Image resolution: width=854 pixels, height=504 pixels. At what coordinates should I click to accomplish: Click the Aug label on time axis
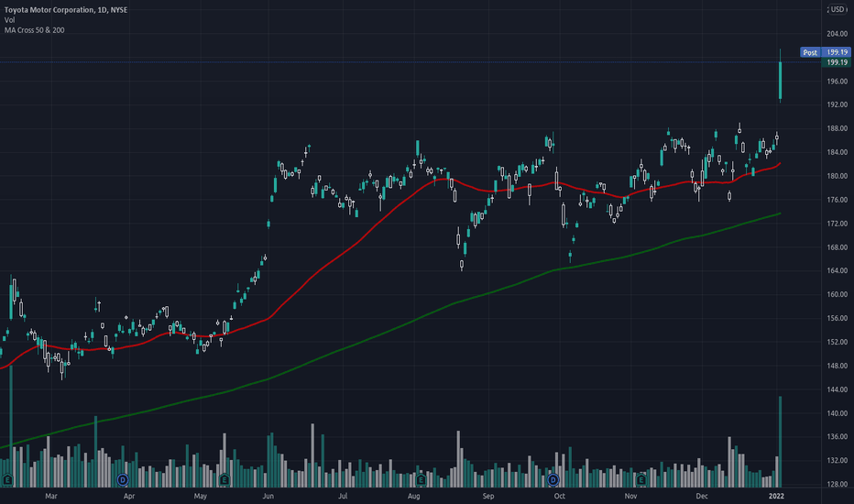pyautogui.click(x=414, y=497)
